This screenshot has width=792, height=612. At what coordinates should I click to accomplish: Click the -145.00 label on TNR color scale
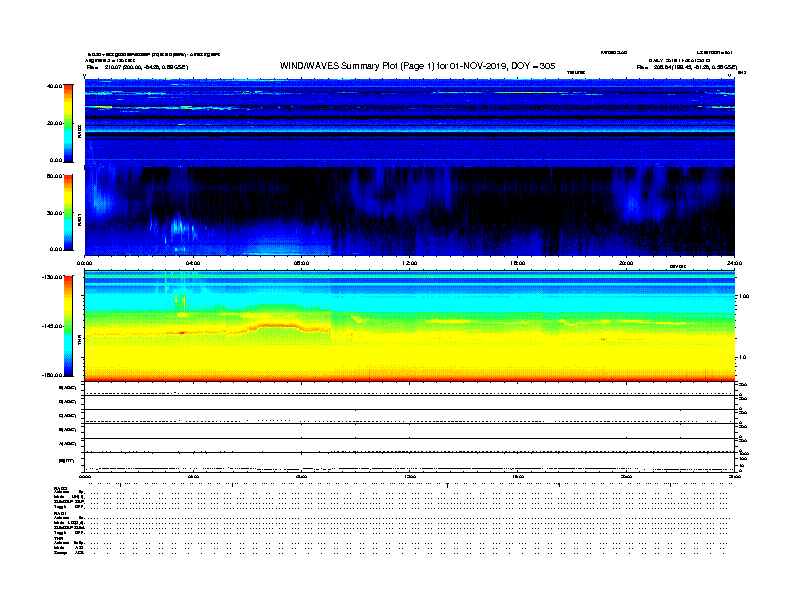(x=52, y=326)
